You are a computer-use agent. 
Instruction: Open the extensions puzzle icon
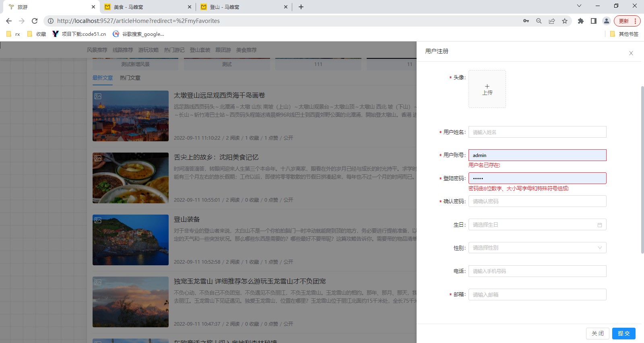coord(581,21)
